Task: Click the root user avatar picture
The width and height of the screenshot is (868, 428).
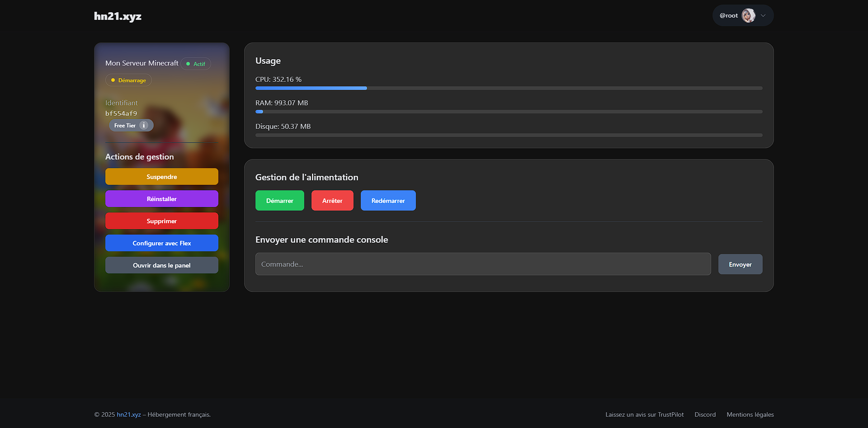Action: pyautogui.click(x=748, y=15)
